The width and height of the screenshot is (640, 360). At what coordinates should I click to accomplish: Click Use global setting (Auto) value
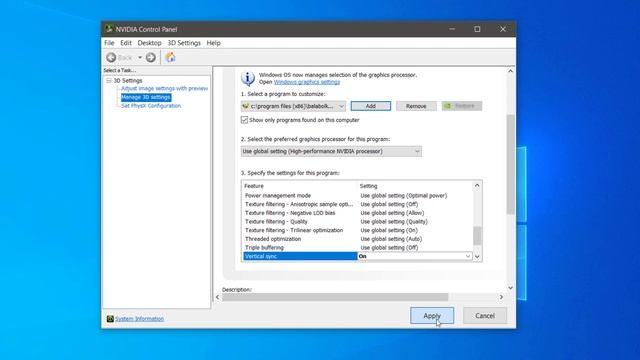click(x=391, y=239)
